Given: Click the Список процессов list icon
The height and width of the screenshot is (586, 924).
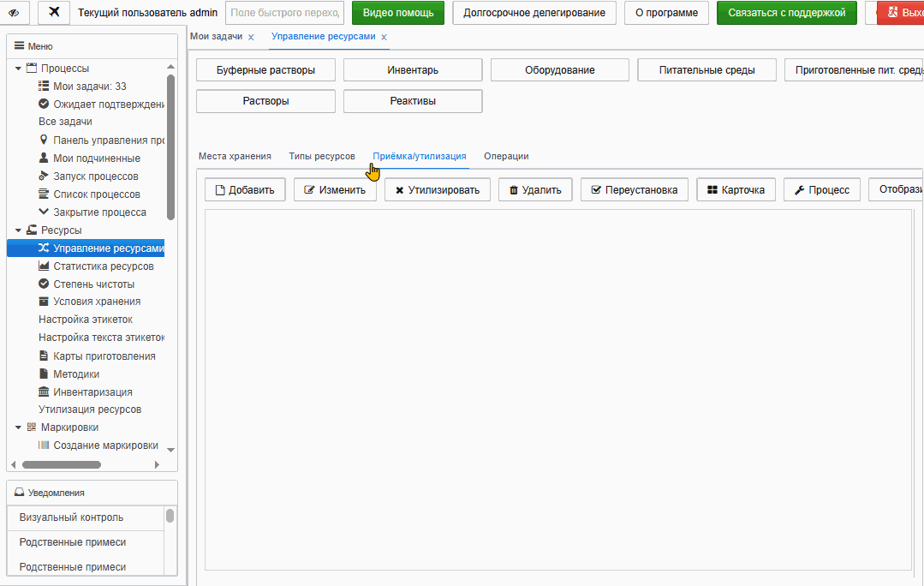Looking at the screenshot, I should [x=44, y=194].
